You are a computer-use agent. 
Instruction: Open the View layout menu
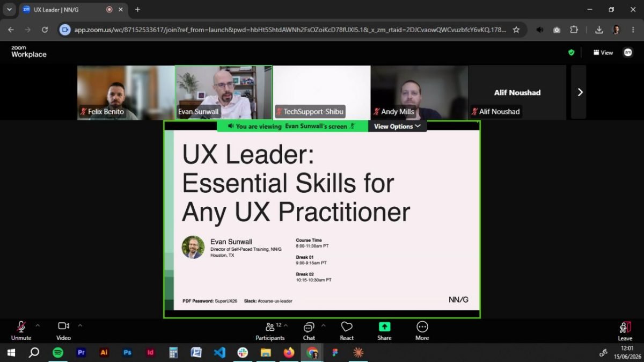tap(603, 53)
